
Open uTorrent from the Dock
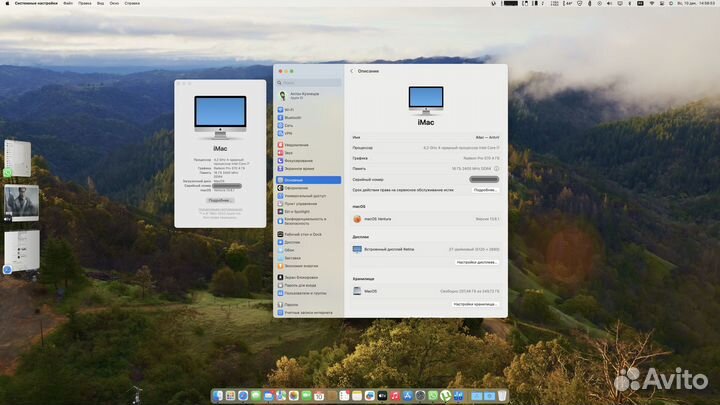point(445,395)
